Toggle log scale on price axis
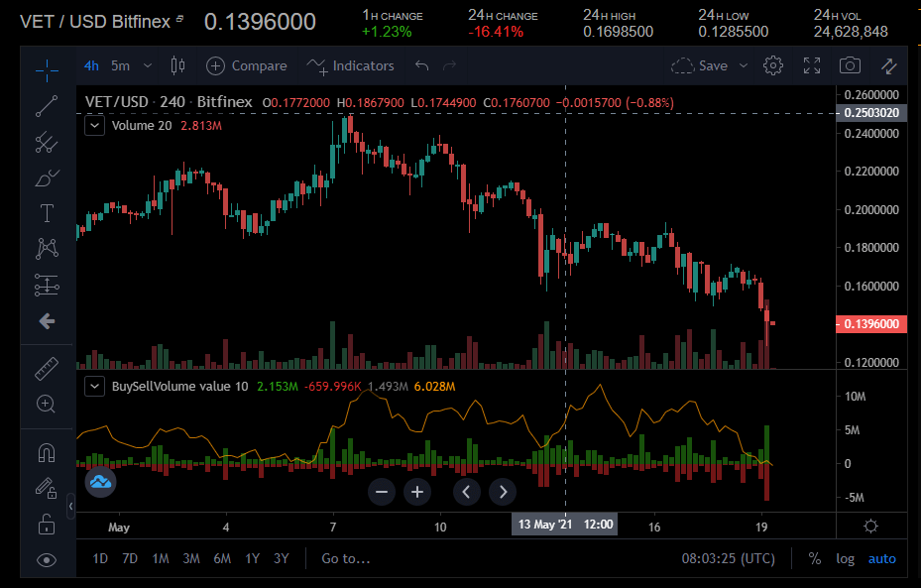Viewport: 921px width, 588px height. [x=845, y=558]
